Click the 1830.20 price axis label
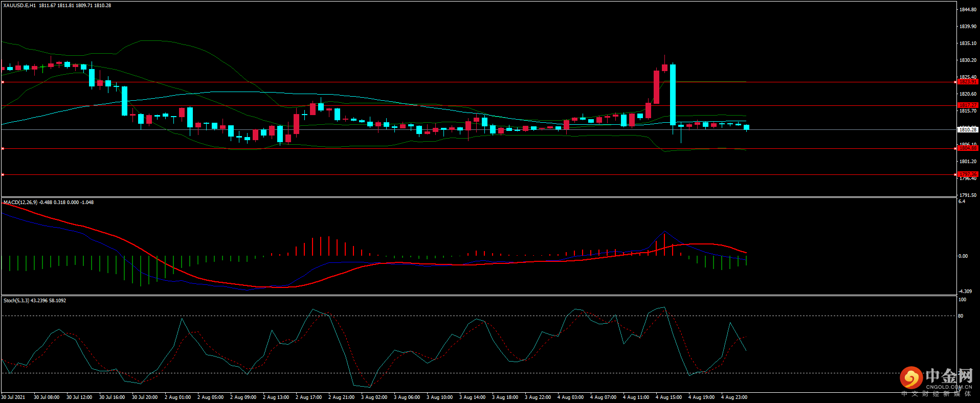The width and height of the screenshot is (980, 403). pos(968,60)
